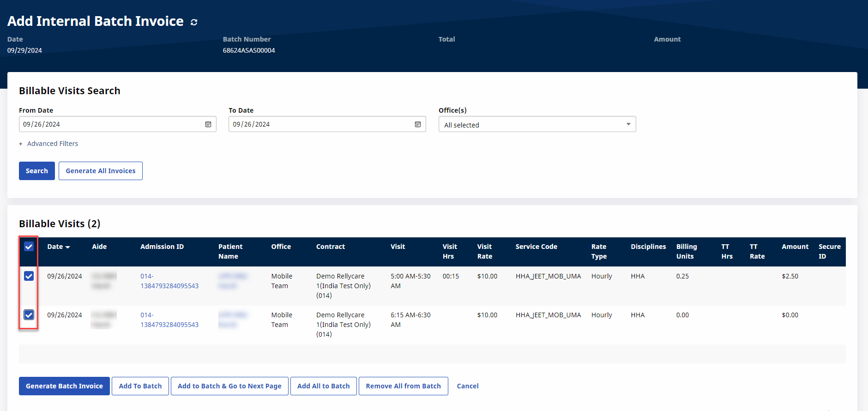Click Generate Batch Invoice button

click(x=64, y=386)
